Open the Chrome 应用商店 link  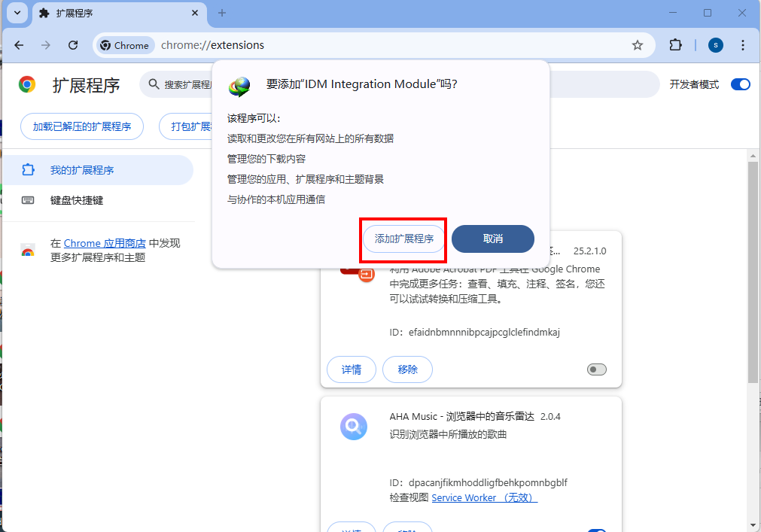[105, 243]
